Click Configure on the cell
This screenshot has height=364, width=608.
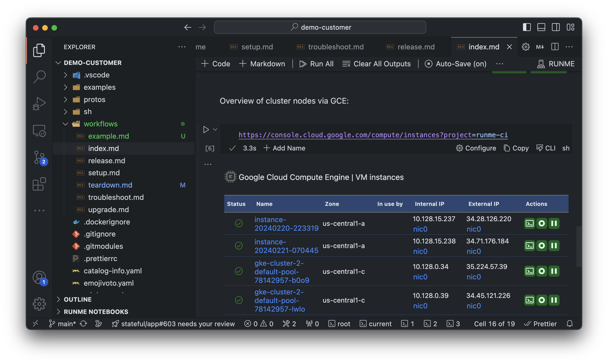pyautogui.click(x=476, y=148)
